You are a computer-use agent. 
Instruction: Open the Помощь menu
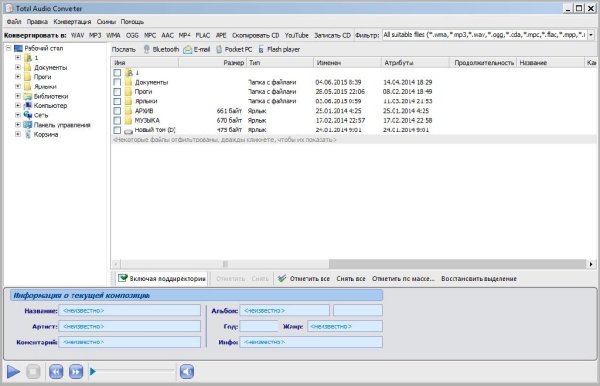[x=132, y=22]
